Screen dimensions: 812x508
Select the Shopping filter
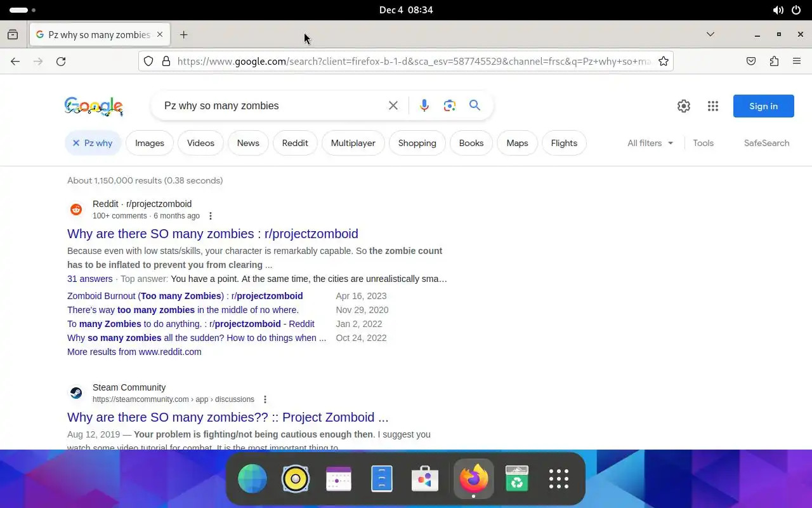tap(417, 144)
